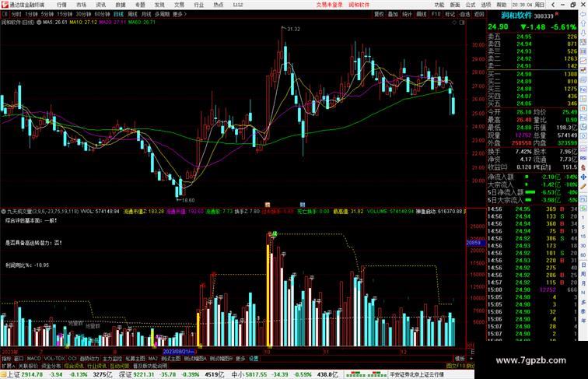Open the 行情 menu
Viewport: 588px width, 379px height.
pyautogui.click(x=61, y=5)
